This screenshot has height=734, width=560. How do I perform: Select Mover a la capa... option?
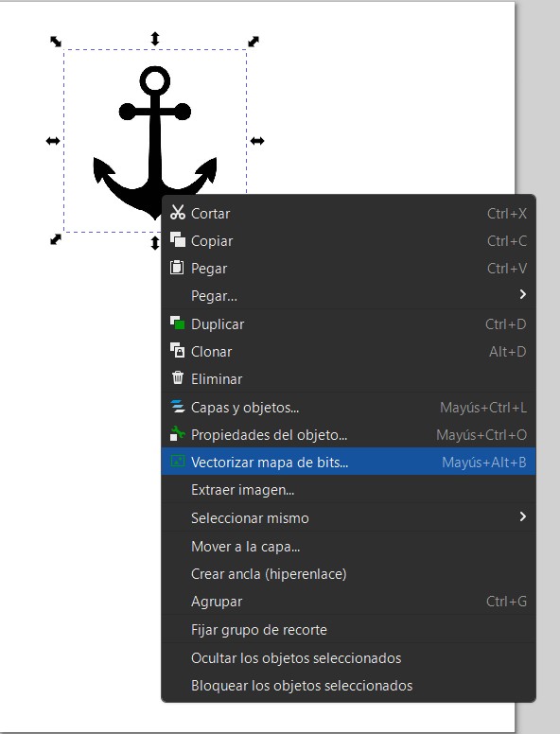(348, 547)
